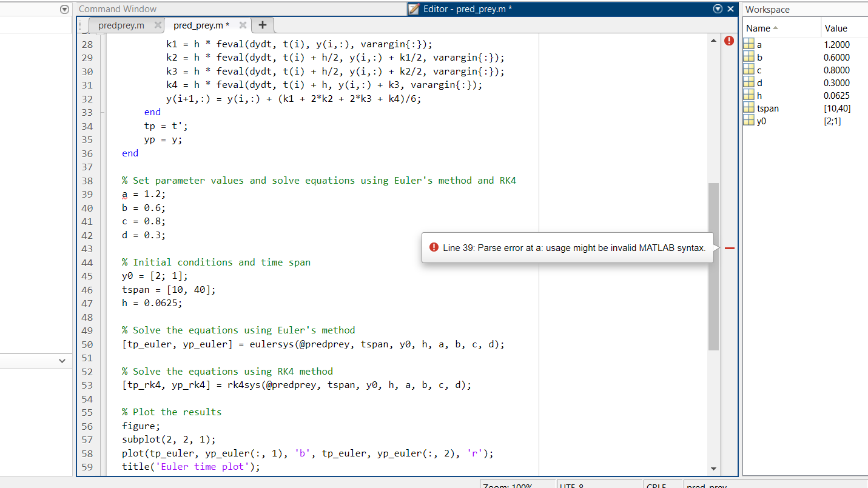Screen dimensions: 868x488
Task: Click the 'h = 0.0625;' code line
Action: pos(152,303)
